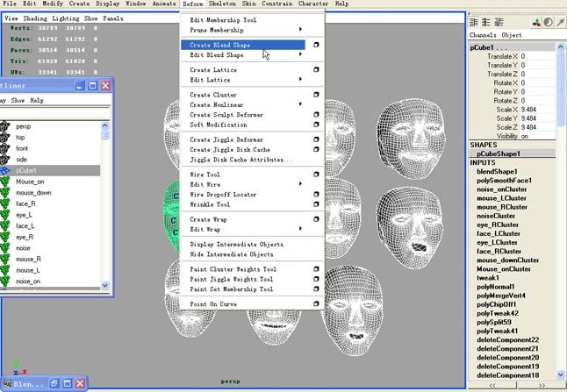Screen dimensions: 567x392
Task: Select mouse_down in the Outliner
Action: point(33,193)
